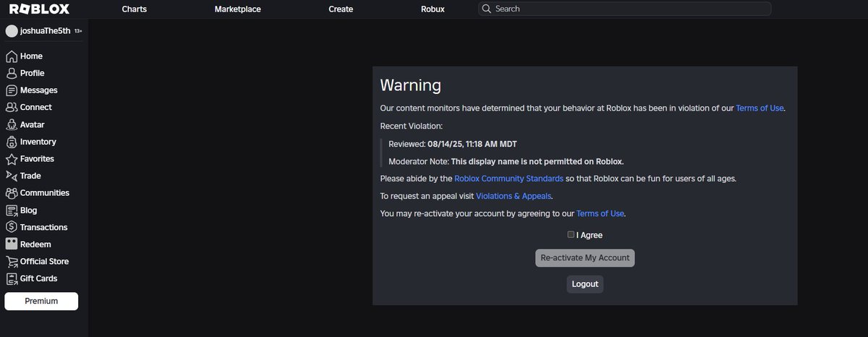Click the Inventory bag icon

pyautogui.click(x=12, y=142)
